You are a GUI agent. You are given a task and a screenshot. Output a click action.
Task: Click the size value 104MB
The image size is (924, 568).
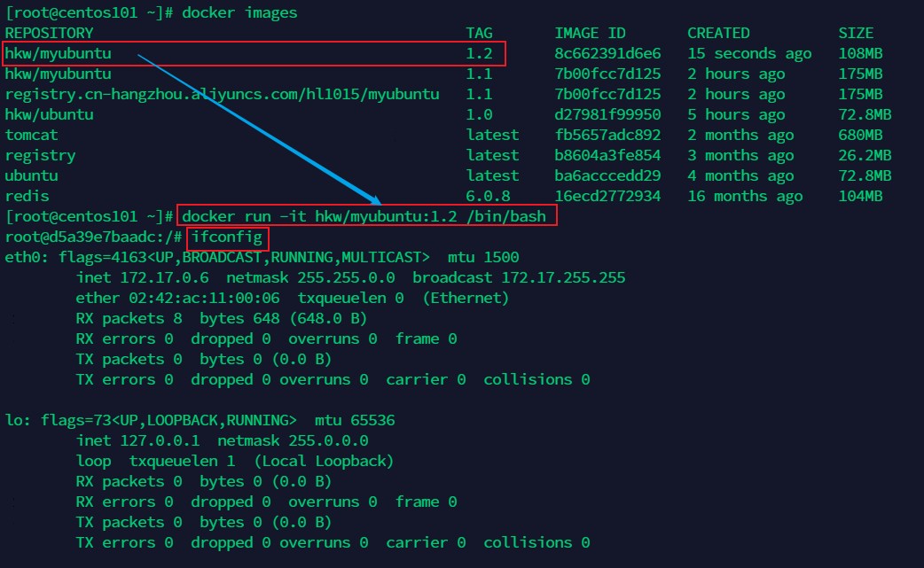[x=860, y=196]
